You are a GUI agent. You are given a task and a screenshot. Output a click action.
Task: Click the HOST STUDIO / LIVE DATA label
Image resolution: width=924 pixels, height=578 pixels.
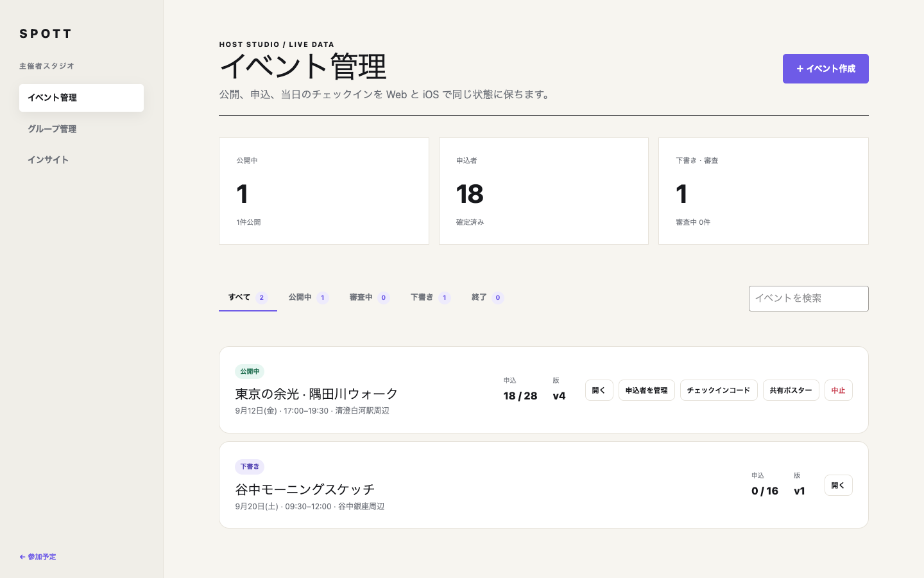click(277, 44)
